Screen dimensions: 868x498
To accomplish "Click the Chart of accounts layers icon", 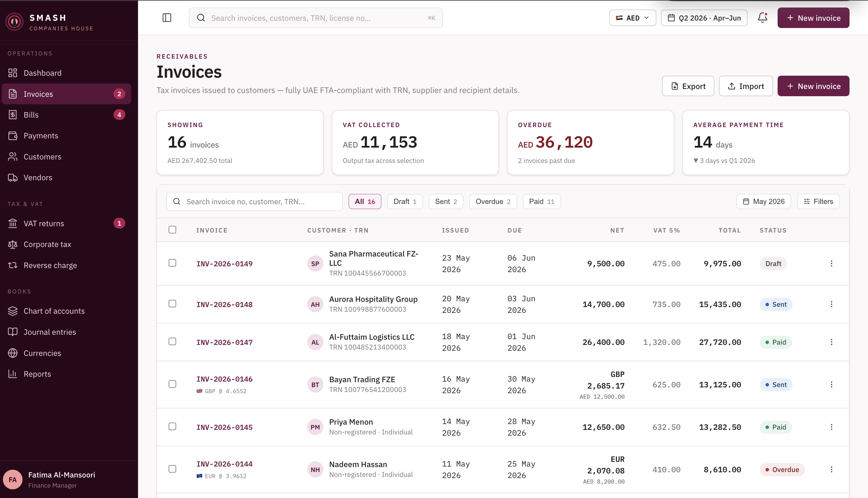I will [x=13, y=311].
